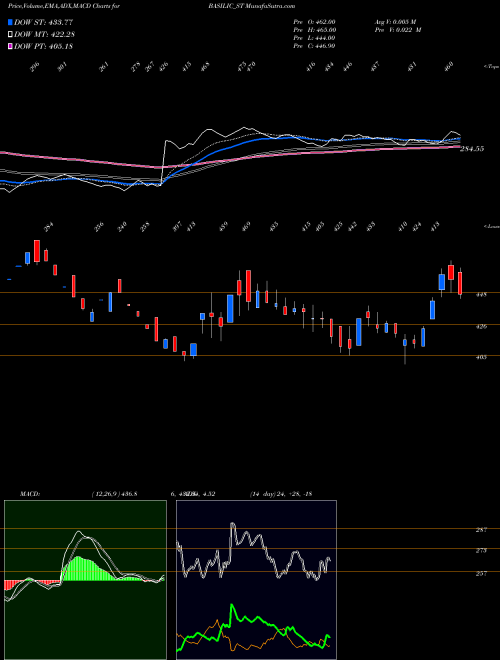Viewport: 500px width, 660px height.
Task: Click the EMA price label '284.55'
Action: tap(472, 149)
